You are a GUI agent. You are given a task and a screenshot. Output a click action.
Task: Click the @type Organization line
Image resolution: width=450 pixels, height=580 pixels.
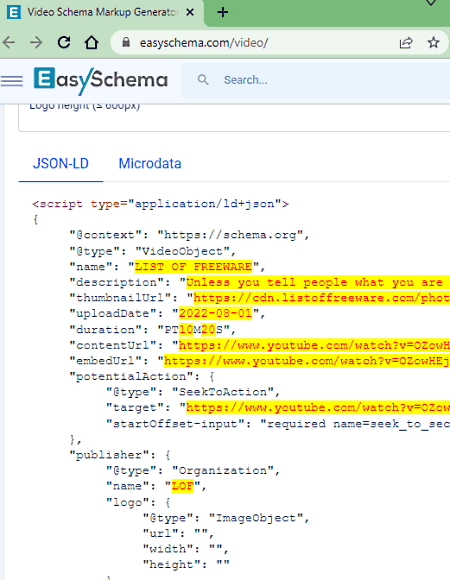point(193,471)
